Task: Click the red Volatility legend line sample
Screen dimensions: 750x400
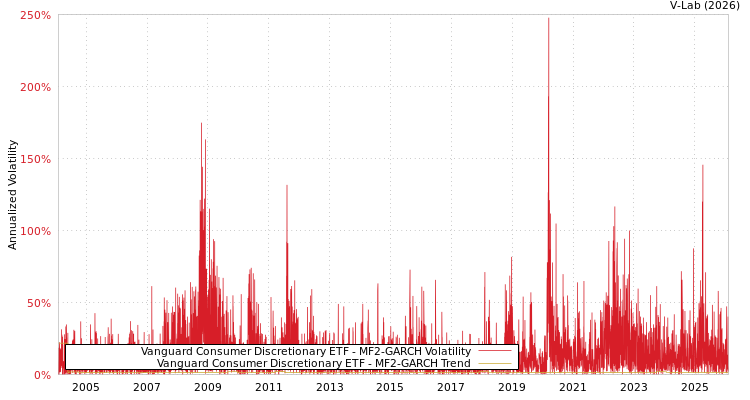Action: [x=495, y=352]
